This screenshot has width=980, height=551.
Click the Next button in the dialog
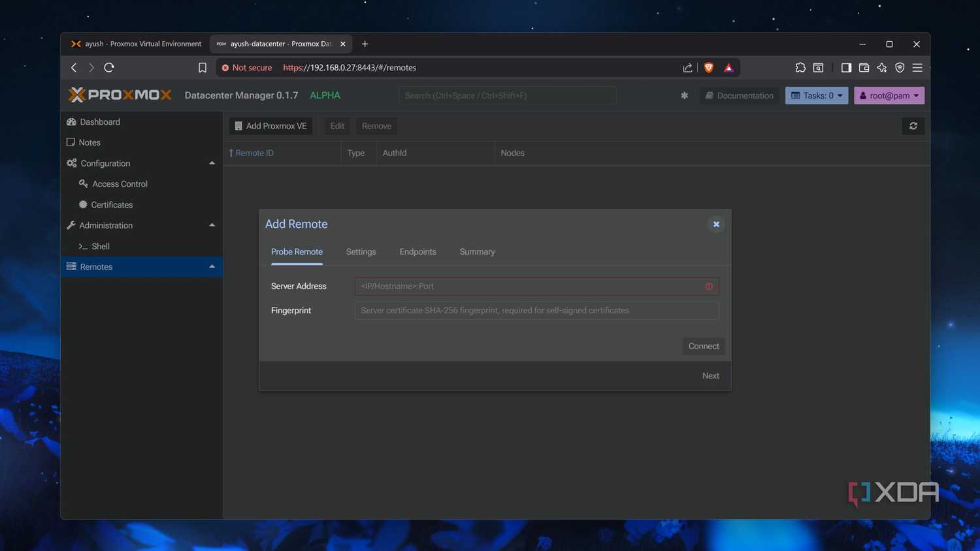tap(710, 376)
